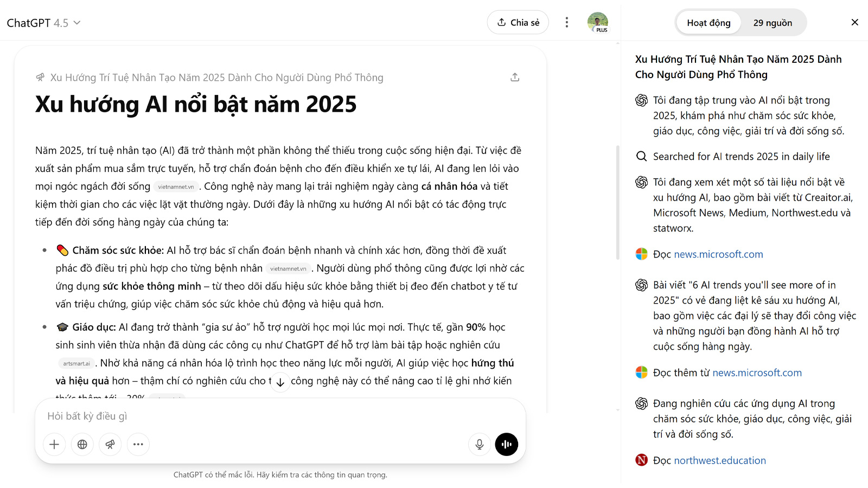
Task: Open the user profile avatar menu
Action: pyautogui.click(x=597, y=22)
